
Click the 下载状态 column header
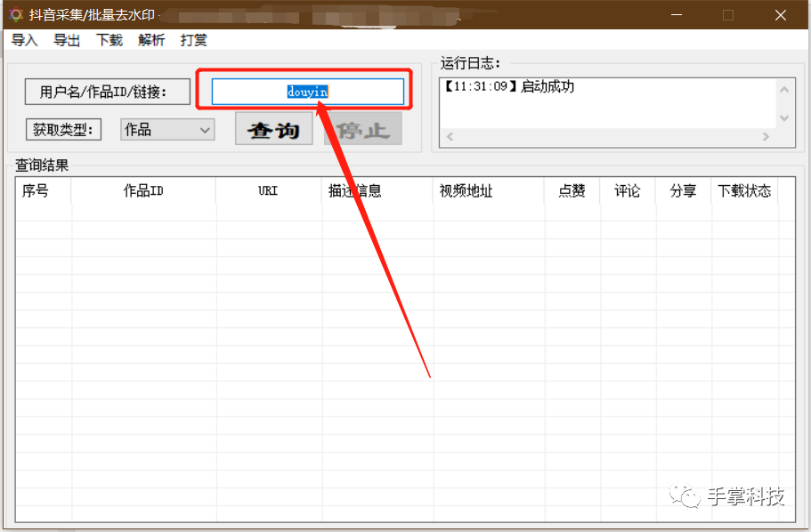click(x=744, y=190)
